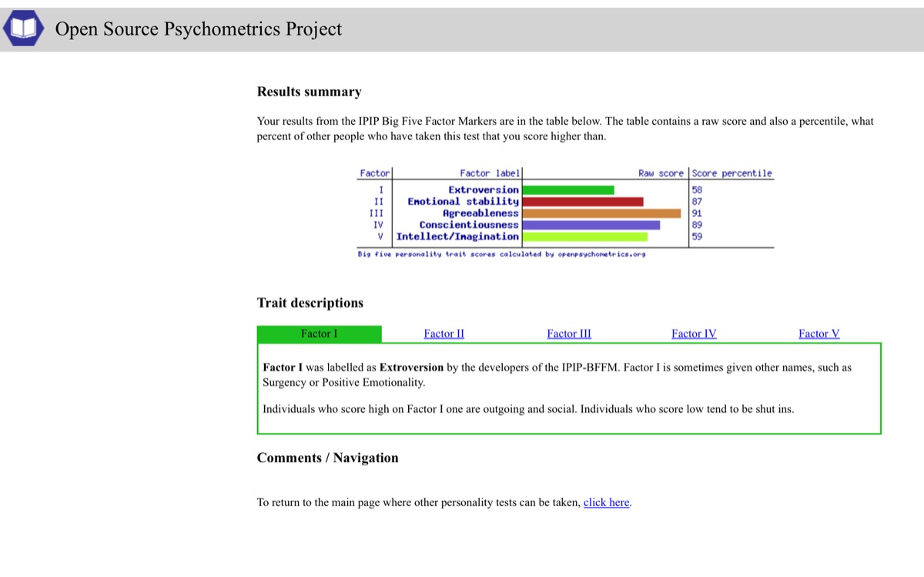
Task: Click the Agreeableness percentile value 91
Action: click(697, 213)
